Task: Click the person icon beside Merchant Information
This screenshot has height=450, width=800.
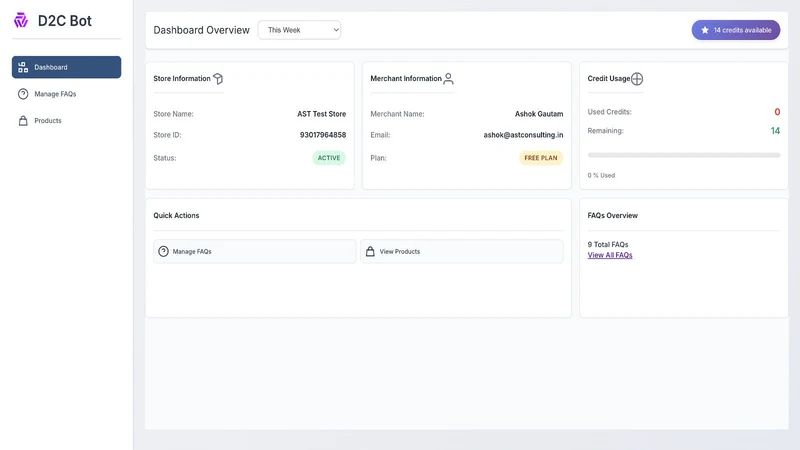Action: 448,79
